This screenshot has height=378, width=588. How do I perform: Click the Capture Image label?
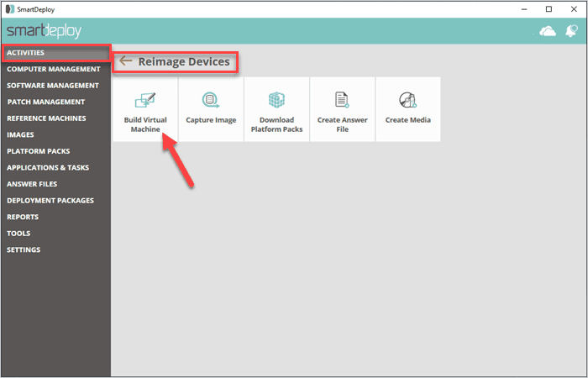click(211, 120)
